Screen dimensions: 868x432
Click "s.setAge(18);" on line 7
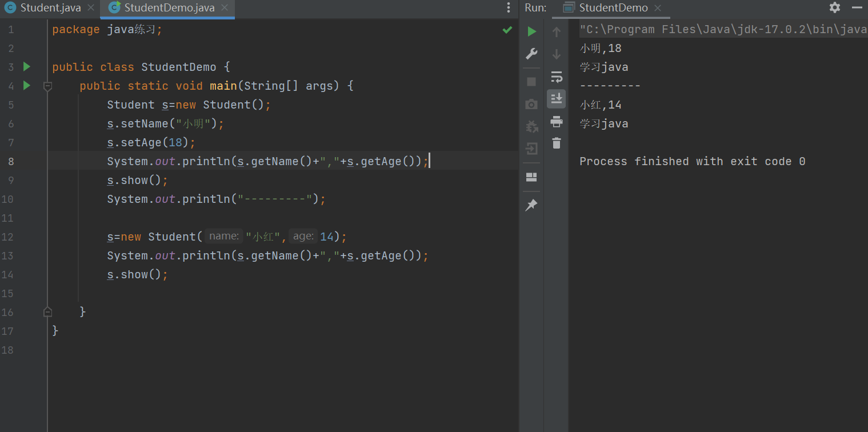pyautogui.click(x=151, y=142)
